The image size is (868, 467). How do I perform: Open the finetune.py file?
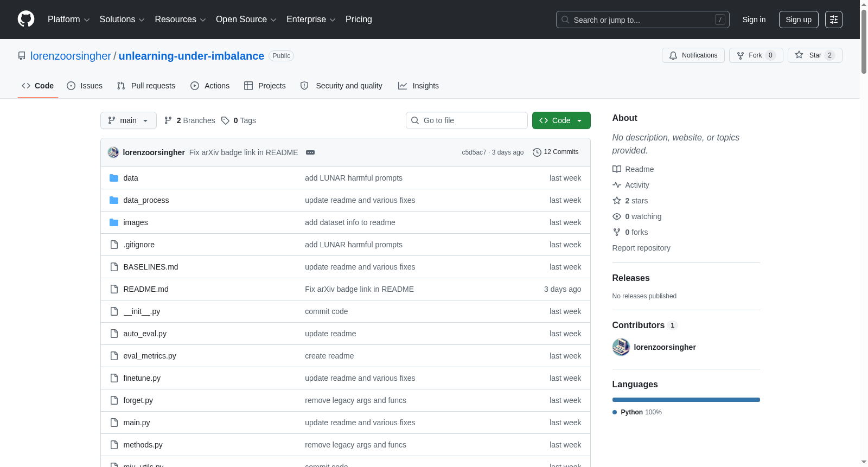pyautogui.click(x=142, y=378)
